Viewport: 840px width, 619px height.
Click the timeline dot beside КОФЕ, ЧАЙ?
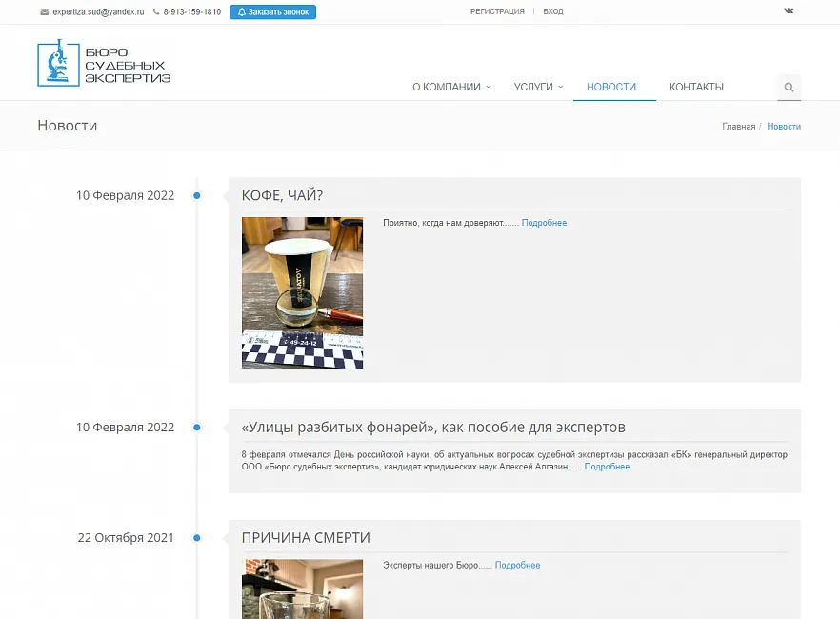point(196,195)
